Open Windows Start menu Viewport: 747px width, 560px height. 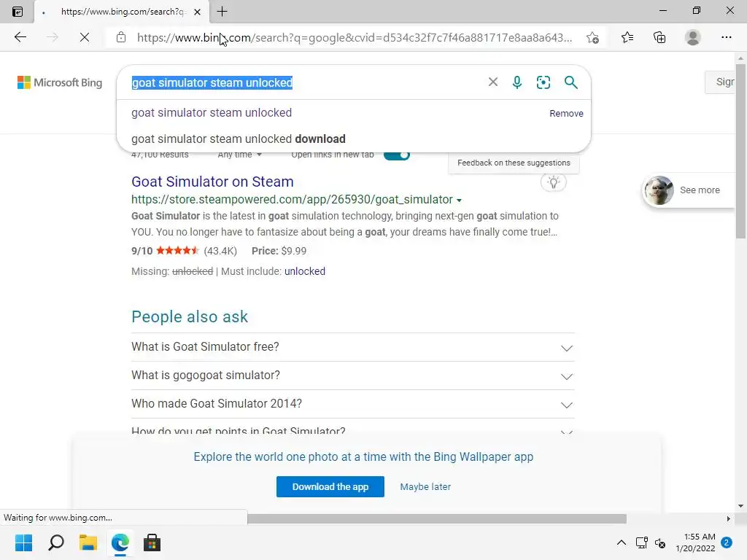click(23, 542)
